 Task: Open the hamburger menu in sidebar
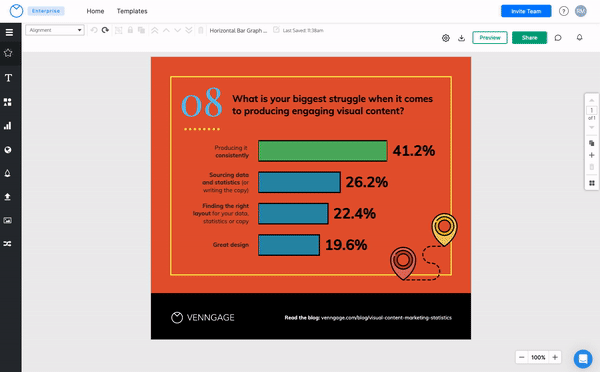9,33
